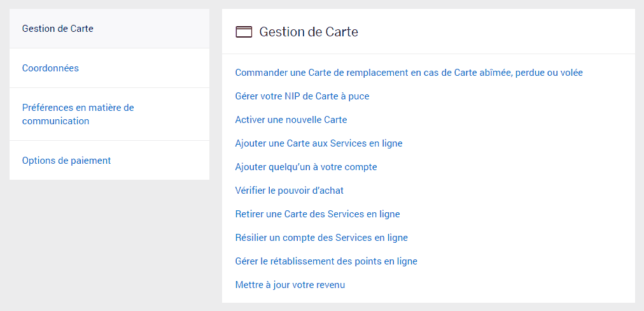Click the Gestion de Carte panel heading text
Viewport: 644px width, 311px height.
[309, 32]
